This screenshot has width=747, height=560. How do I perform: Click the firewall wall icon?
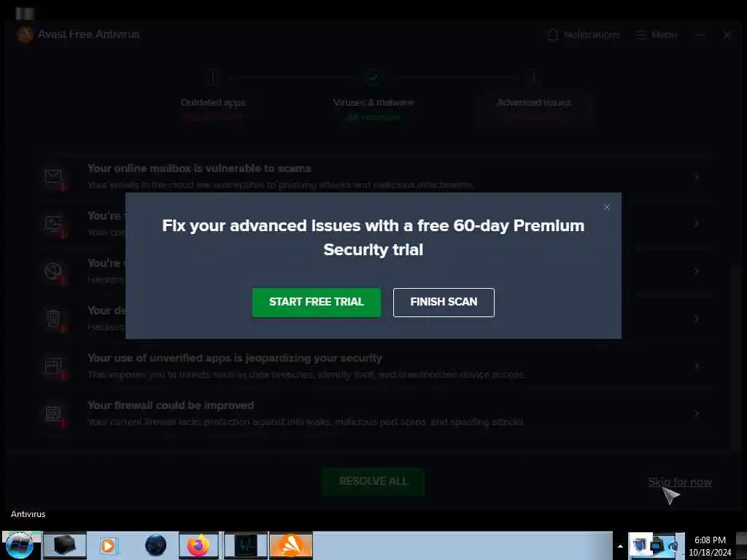point(53,413)
